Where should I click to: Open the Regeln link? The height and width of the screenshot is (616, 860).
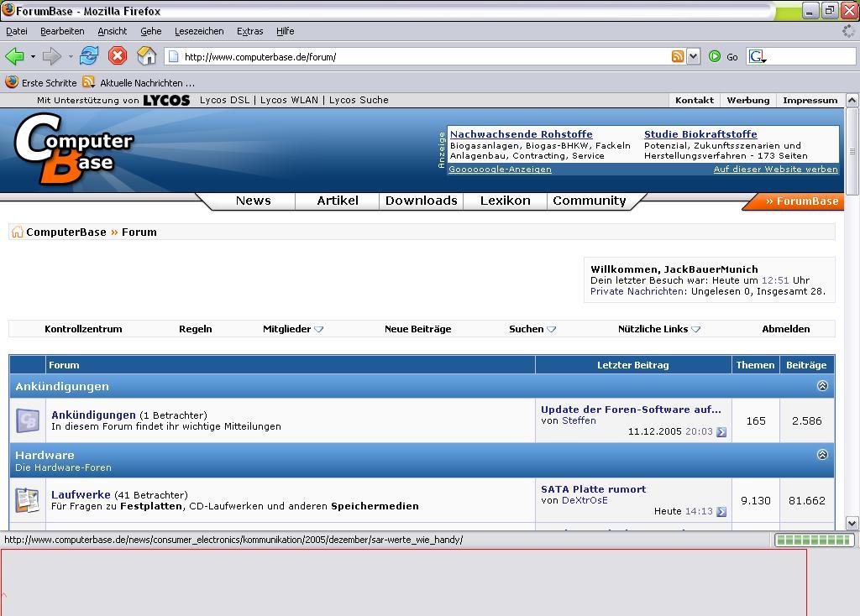click(x=195, y=329)
